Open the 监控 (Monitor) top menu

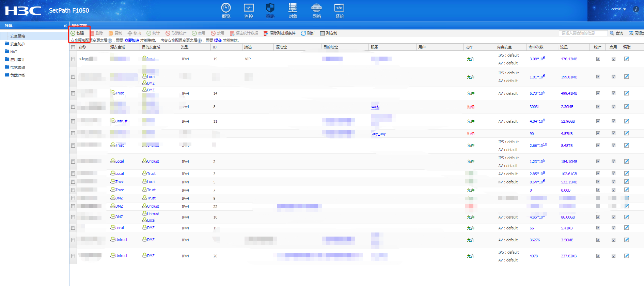coord(249,11)
